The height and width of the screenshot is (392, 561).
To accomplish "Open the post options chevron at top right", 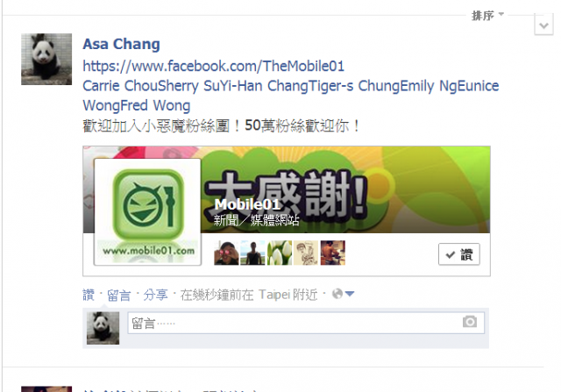I will (x=543, y=25).
